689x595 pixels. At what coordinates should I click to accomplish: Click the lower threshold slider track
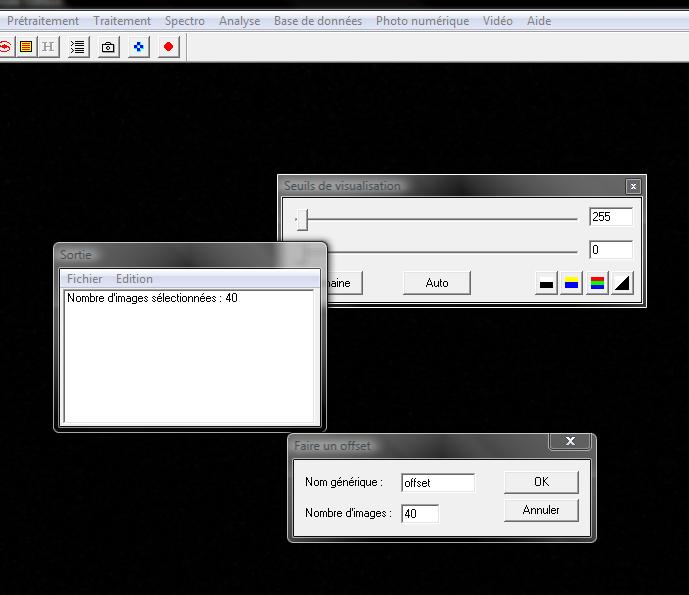(453, 252)
